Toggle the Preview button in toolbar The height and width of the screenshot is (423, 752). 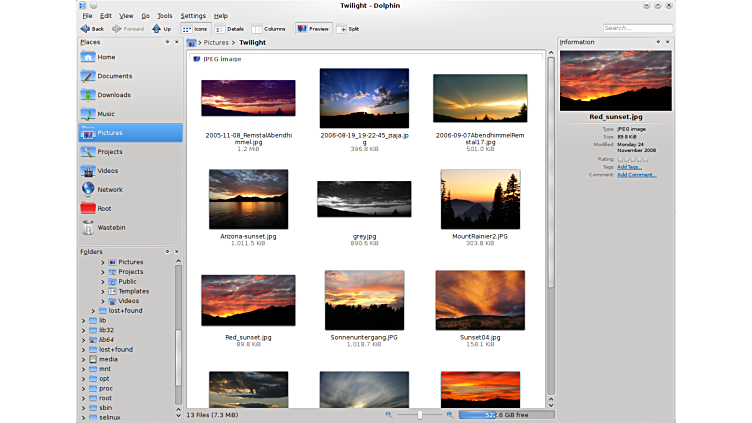pyautogui.click(x=313, y=29)
